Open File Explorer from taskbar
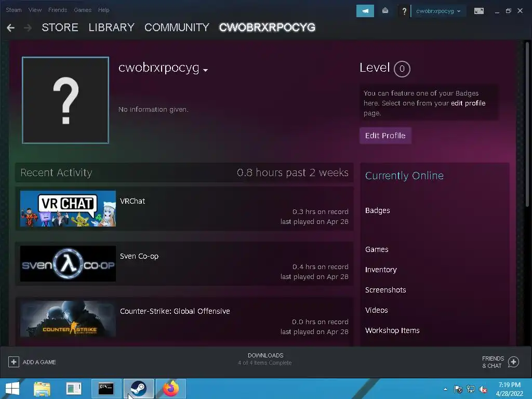Screen dimensions: 532x399 [42, 389]
